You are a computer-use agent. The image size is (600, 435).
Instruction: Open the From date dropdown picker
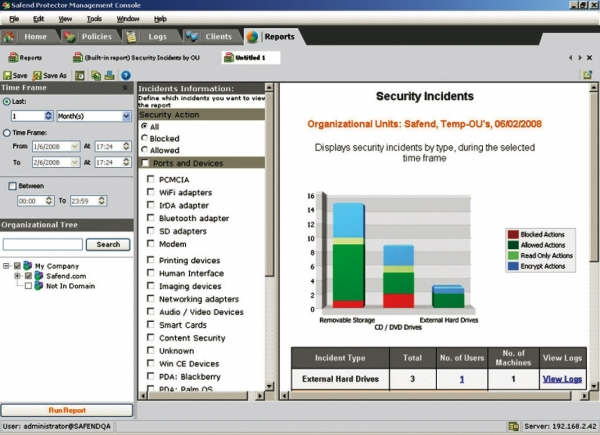tap(75, 146)
